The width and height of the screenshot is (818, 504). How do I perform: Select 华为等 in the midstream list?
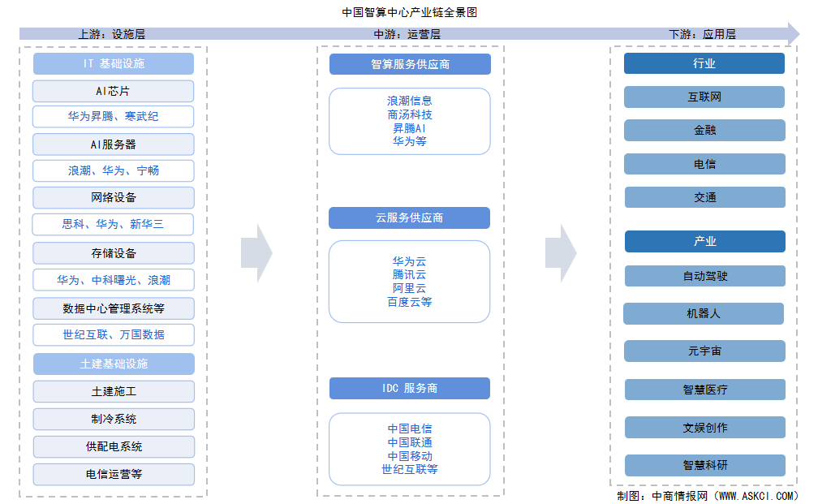click(x=410, y=141)
